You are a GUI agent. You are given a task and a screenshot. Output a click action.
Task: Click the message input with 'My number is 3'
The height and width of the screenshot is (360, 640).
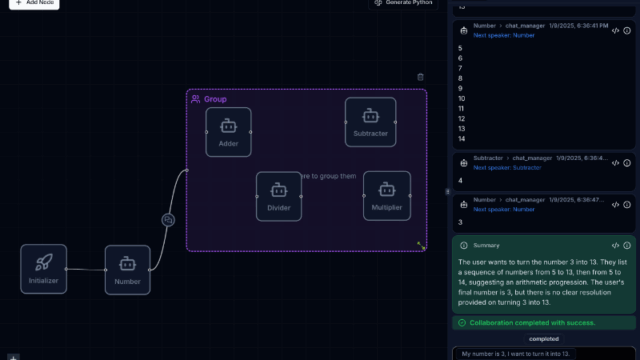click(544, 354)
